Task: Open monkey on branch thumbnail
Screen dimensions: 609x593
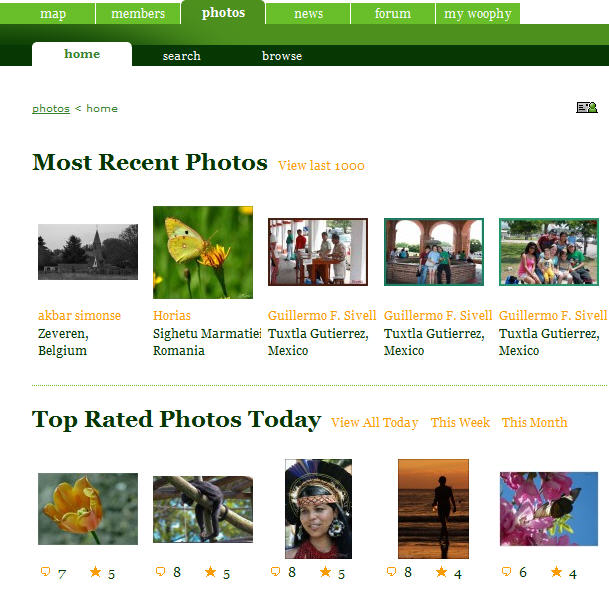Action: (203, 509)
